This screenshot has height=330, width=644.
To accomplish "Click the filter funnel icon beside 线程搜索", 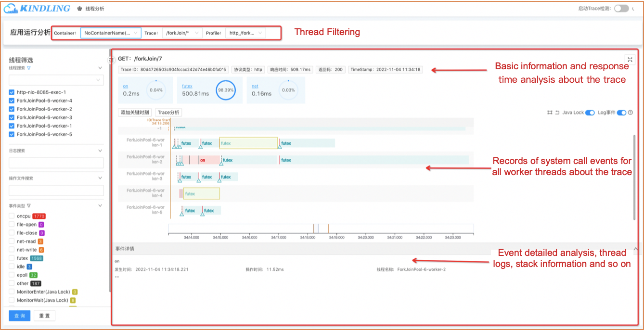I will coord(29,68).
